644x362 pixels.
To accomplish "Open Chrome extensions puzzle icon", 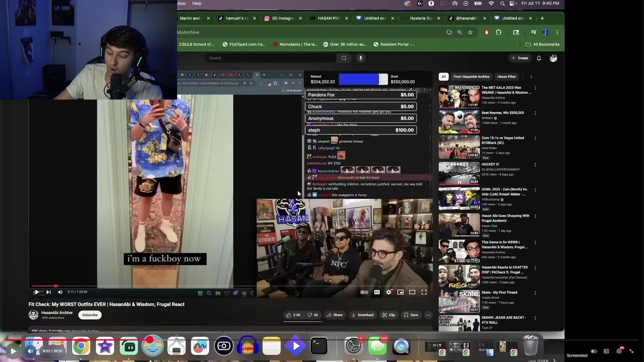I will pyautogui.click(x=499, y=32).
